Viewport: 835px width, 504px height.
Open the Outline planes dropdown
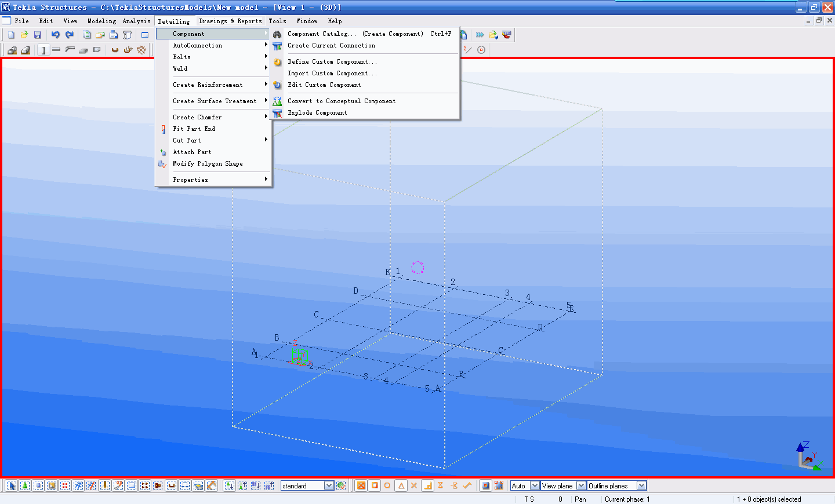641,485
